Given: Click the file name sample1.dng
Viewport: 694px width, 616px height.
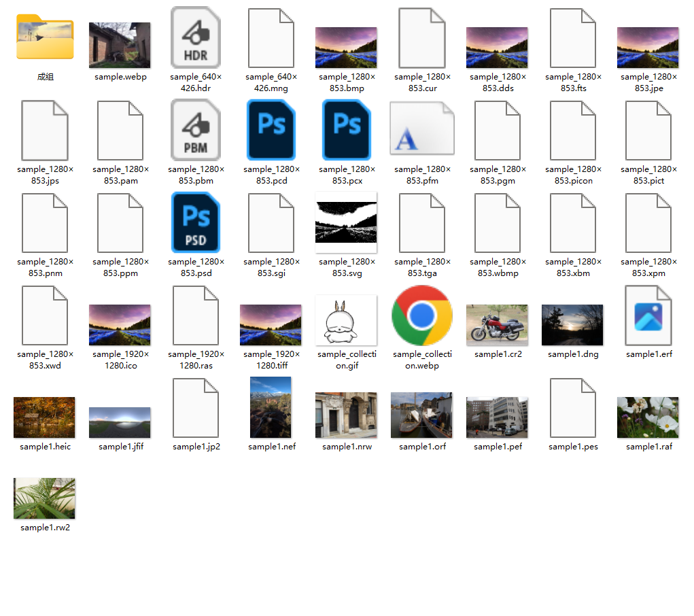Looking at the screenshot, I should coord(573,354).
